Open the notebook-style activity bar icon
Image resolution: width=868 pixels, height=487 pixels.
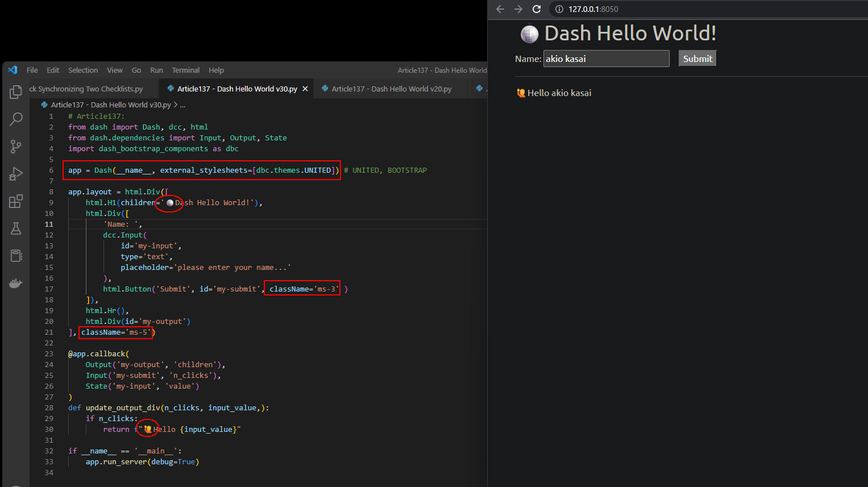click(16, 256)
